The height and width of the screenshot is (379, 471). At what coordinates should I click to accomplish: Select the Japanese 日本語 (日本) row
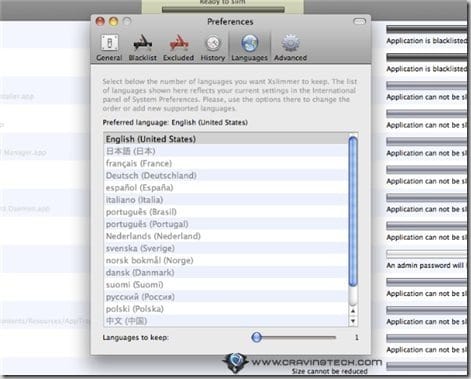coord(226,151)
